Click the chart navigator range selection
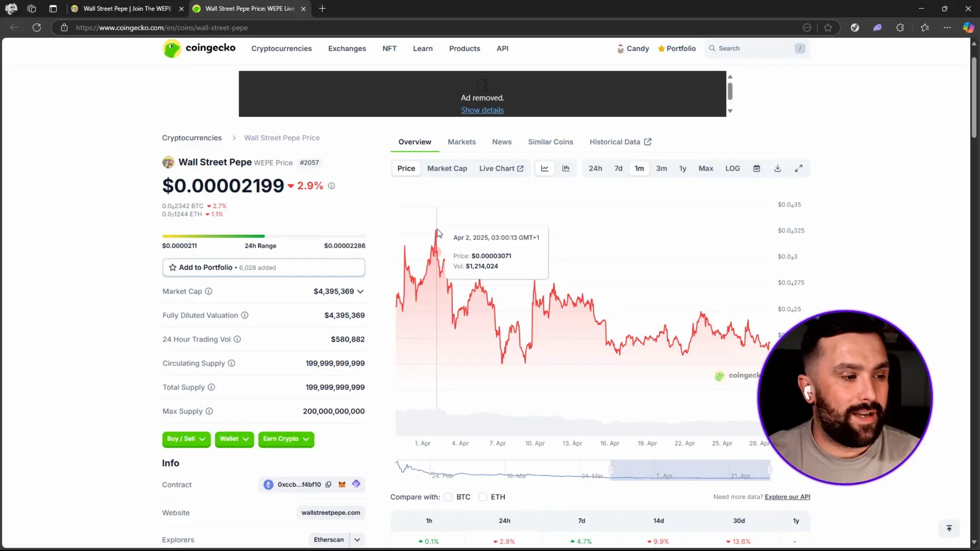 (x=690, y=470)
